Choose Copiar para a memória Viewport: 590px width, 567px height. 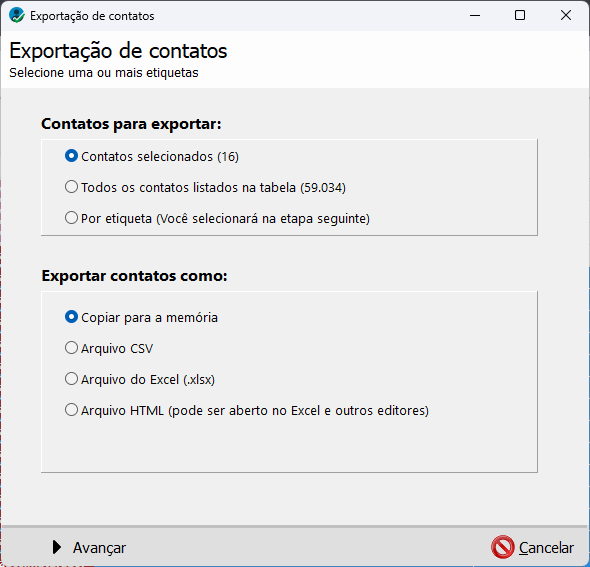(x=141, y=317)
